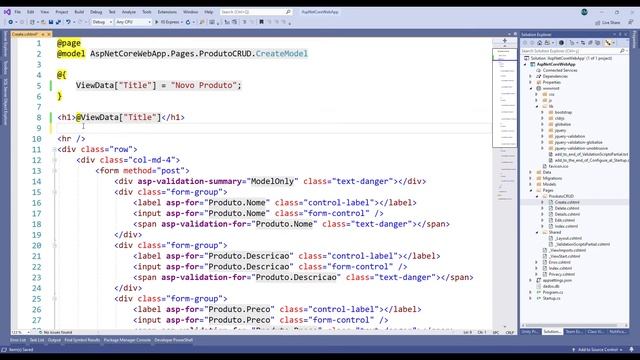This screenshot has width=640, height=360.
Task: Click the Preview Selected Items icon in Solution Explorer
Action: pyautogui.click(x=608, y=42)
